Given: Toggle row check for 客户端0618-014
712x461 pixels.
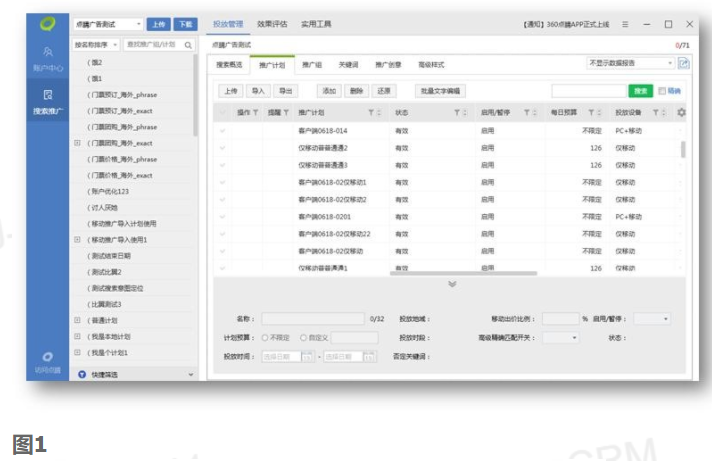Looking at the screenshot, I should coord(222,131).
